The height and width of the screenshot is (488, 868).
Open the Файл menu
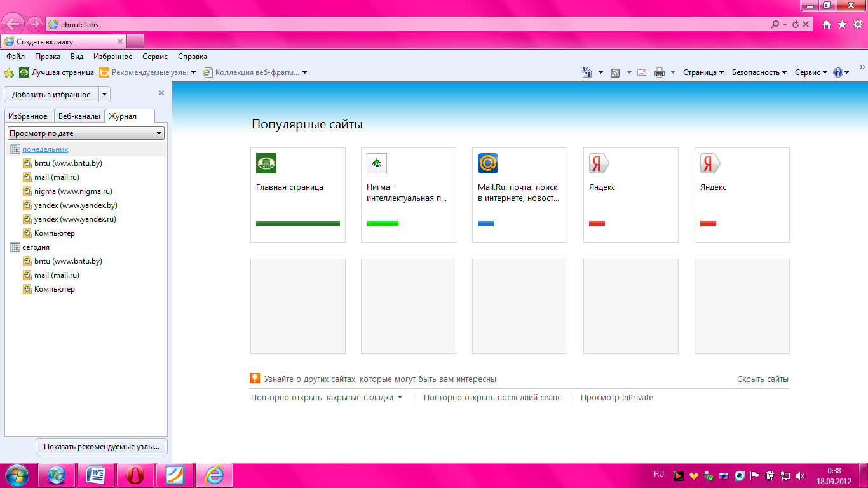(x=15, y=57)
